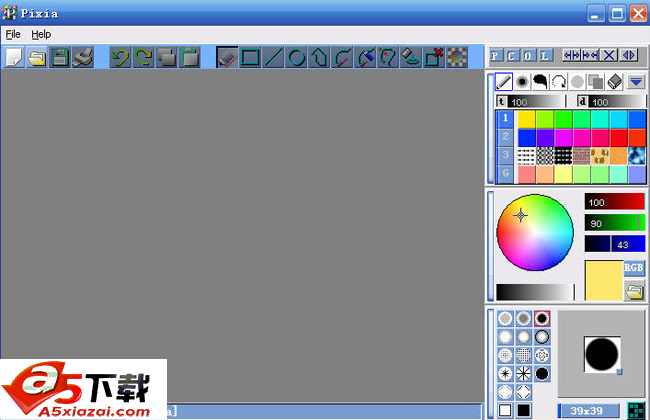Toggle the L panel button

point(545,55)
